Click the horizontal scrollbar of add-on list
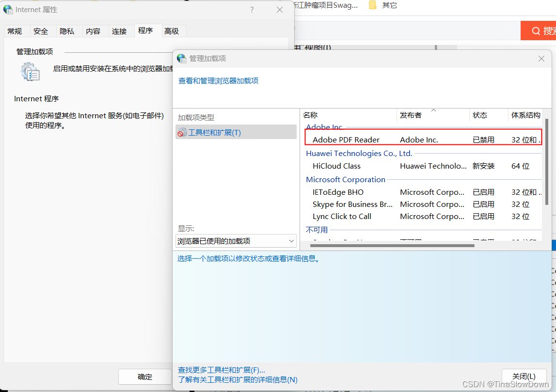Image resolution: width=556 pixels, height=392 pixels. coord(392,245)
